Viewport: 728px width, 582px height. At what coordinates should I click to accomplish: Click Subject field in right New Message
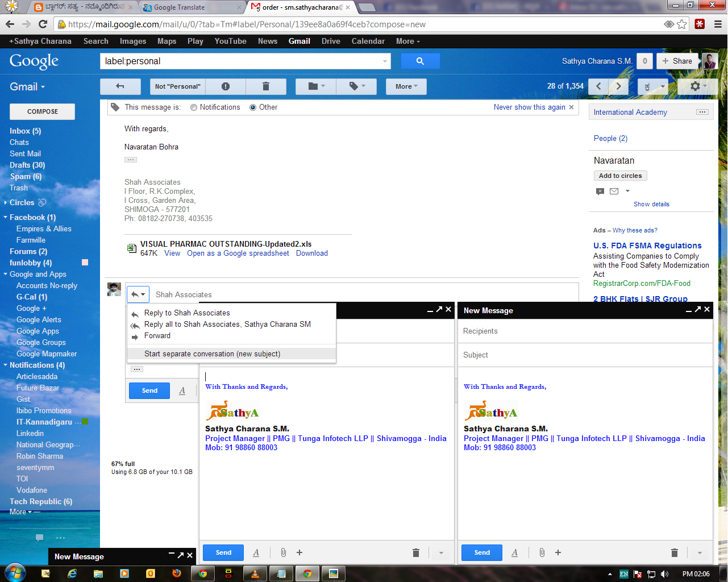pyautogui.click(x=585, y=355)
